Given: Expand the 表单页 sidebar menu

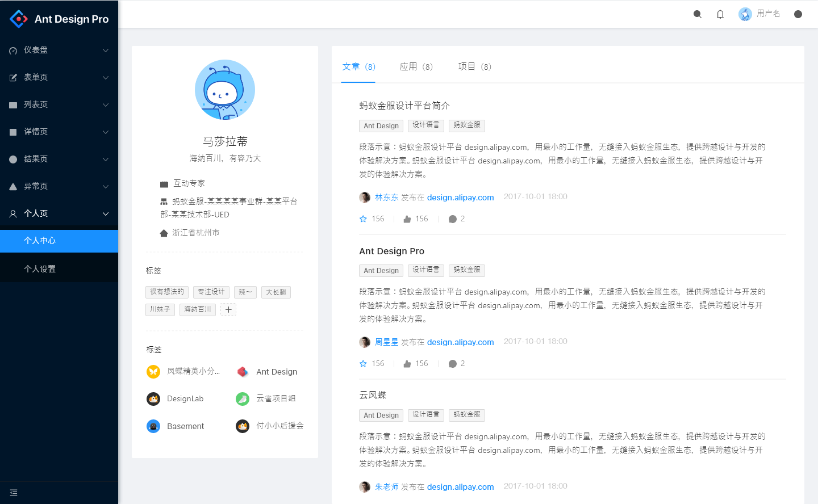Looking at the screenshot, I should point(59,77).
